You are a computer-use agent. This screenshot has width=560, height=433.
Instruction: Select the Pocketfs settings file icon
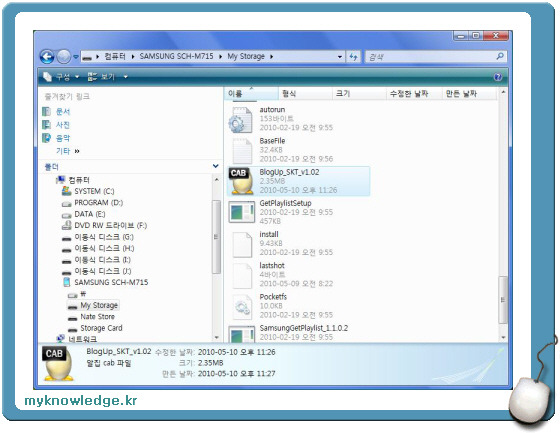click(242, 307)
